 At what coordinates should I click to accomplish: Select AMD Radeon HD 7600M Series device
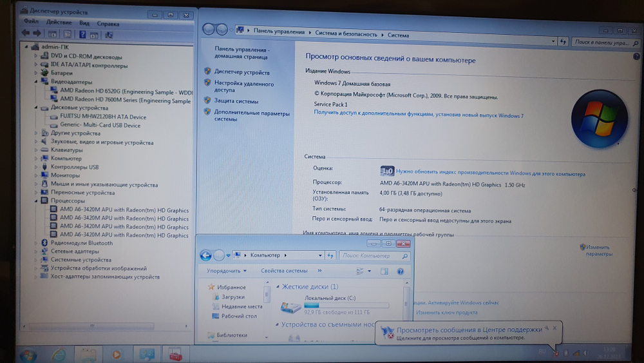coord(126,100)
